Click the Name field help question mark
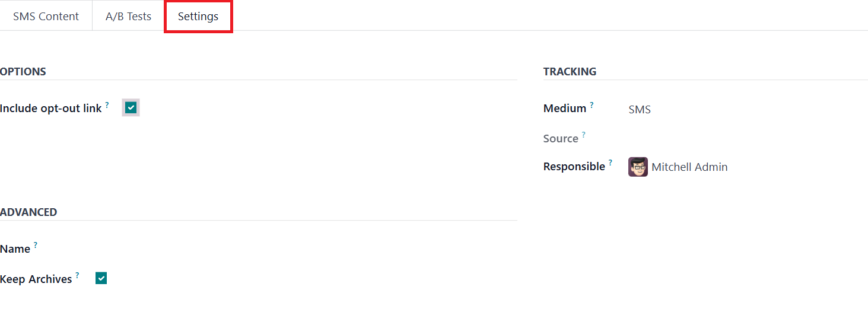 click(x=36, y=245)
